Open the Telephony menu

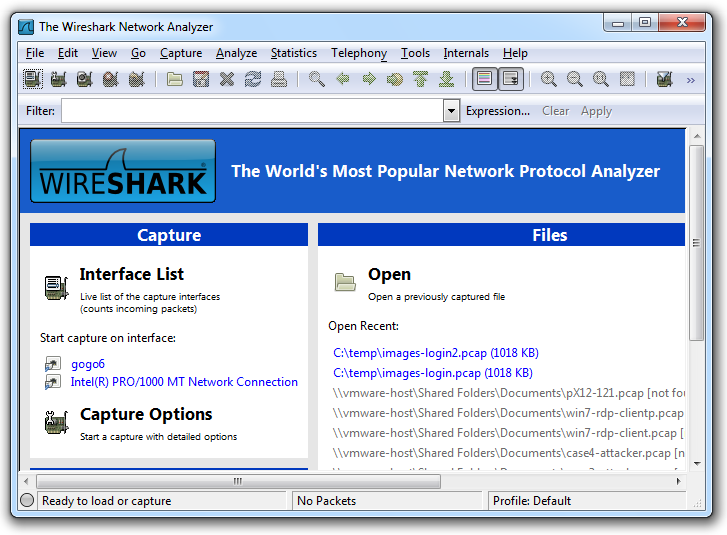click(x=359, y=53)
